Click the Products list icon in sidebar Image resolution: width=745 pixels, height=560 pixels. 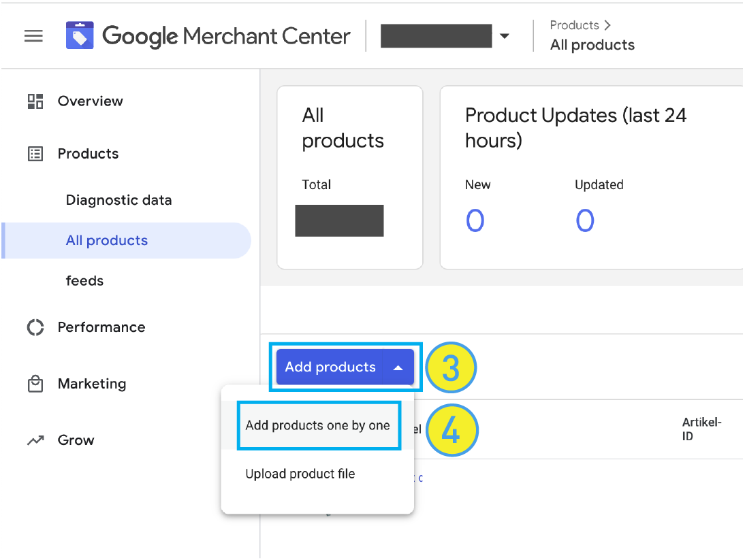pyautogui.click(x=35, y=154)
